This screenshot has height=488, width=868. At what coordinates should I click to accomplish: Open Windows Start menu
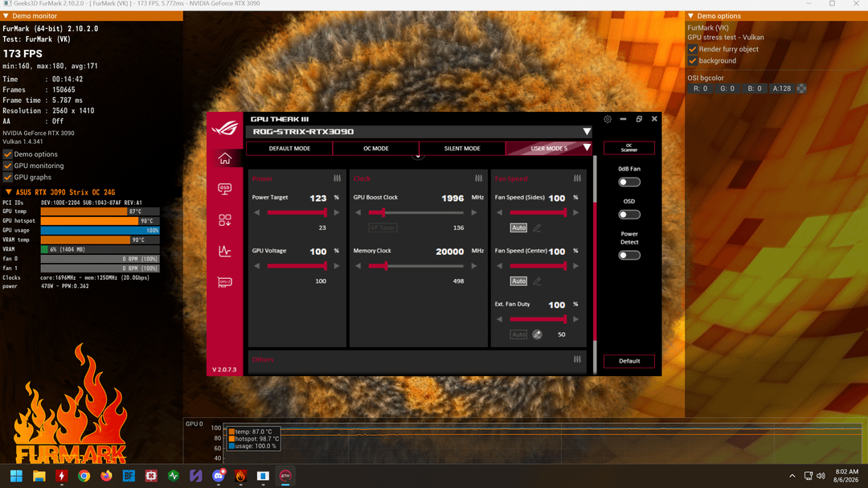pos(16,476)
